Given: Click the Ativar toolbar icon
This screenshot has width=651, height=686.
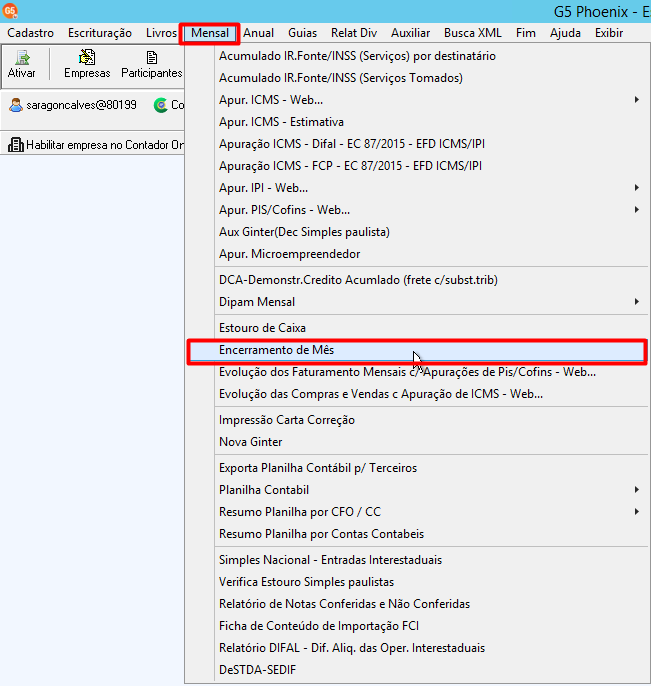Looking at the screenshot, I should coord(22,58).
